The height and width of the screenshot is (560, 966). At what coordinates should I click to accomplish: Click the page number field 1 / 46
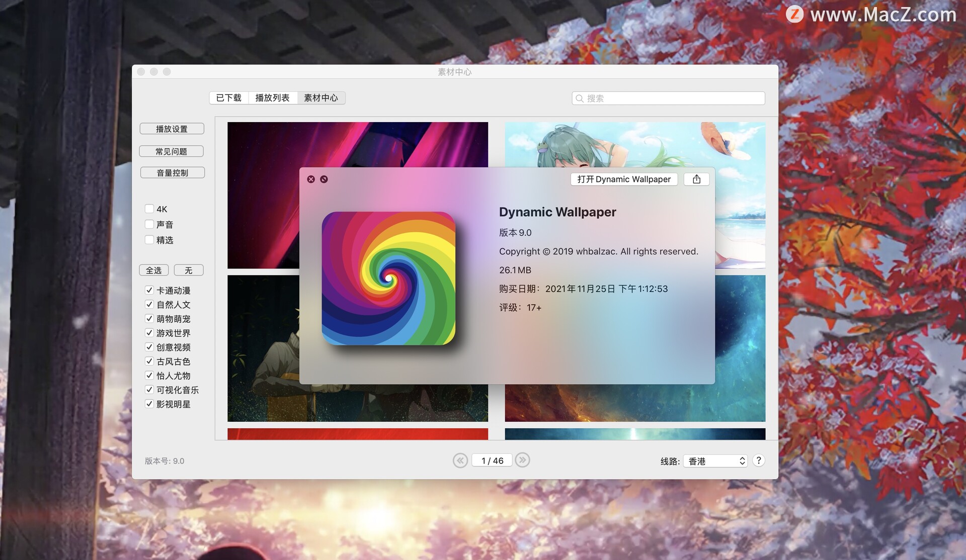coord(492,460)
